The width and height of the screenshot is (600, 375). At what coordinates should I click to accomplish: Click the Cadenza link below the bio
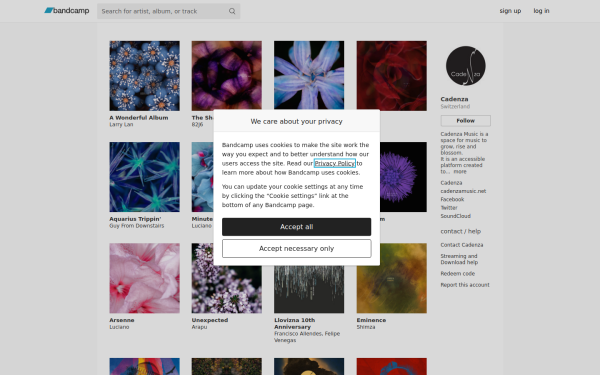coord(451,183)
